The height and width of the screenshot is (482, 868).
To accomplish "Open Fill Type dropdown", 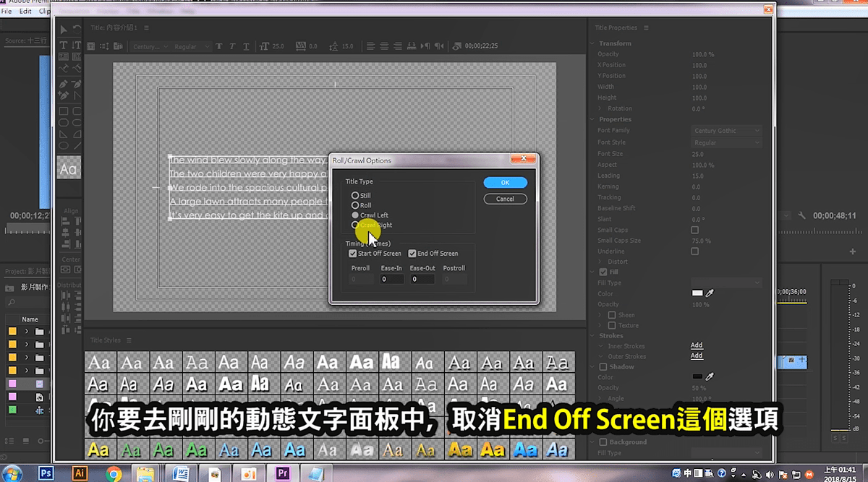I will coord(726,283).
